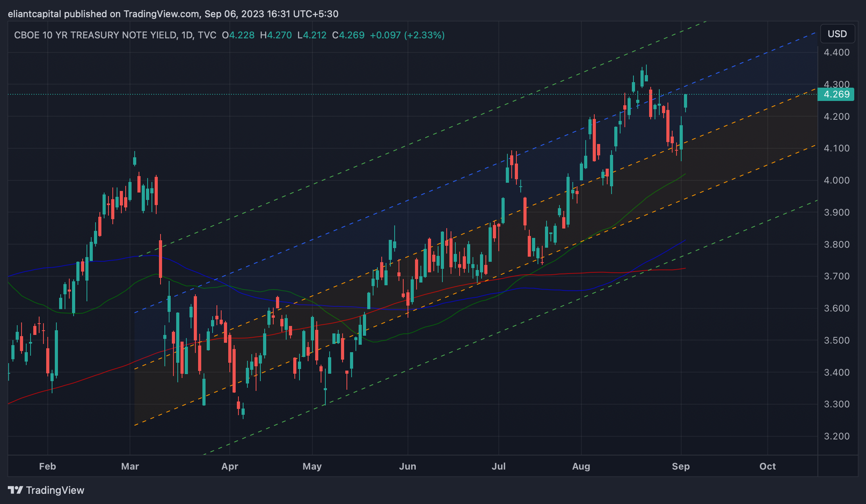Click the TradingView logo icon
This screenshot has height=504, width=866.
16,490
